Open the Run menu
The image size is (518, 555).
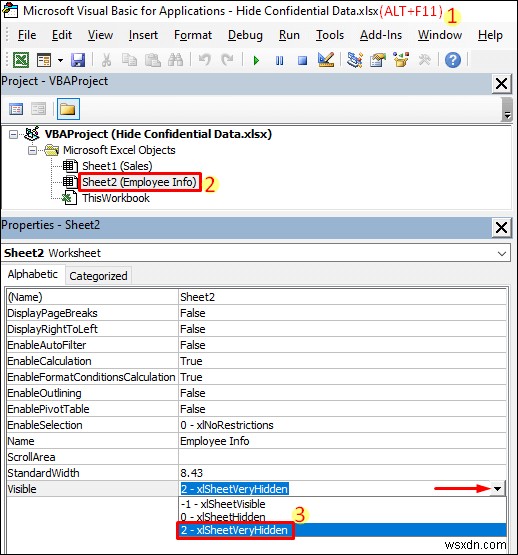(289, 35)
